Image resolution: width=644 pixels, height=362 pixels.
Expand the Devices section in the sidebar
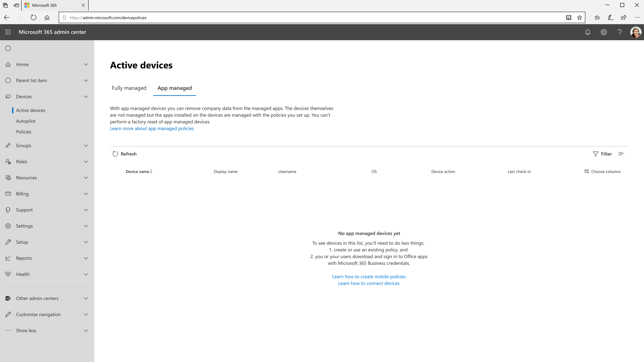[86, 97]
